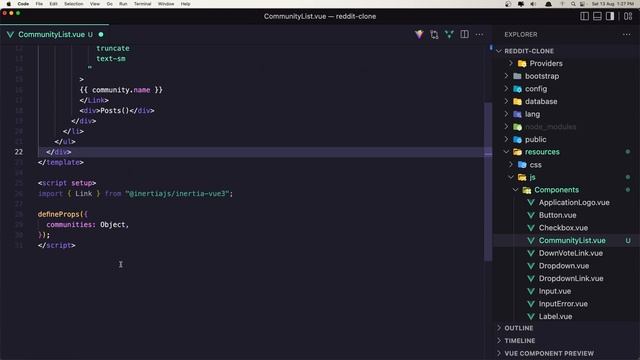Viewport: 640px width, 360px height.
Task: Open the Go menu
Action: coord(109,4)
